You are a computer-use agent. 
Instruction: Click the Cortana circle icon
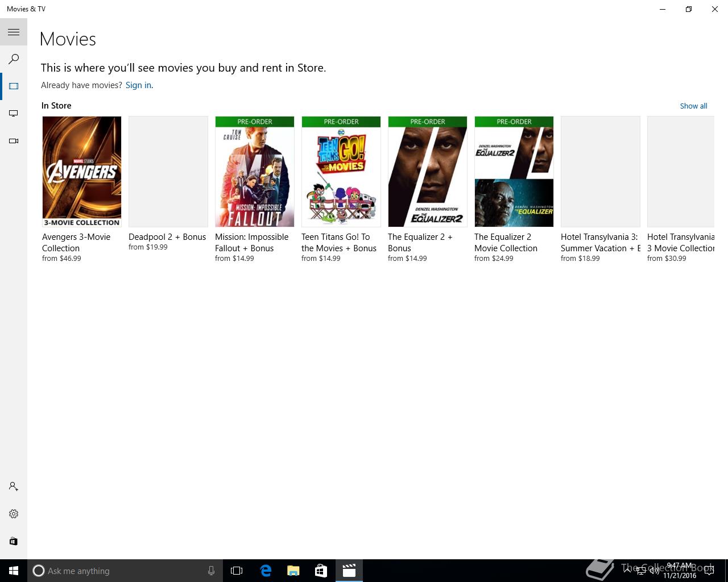point(39,571)
